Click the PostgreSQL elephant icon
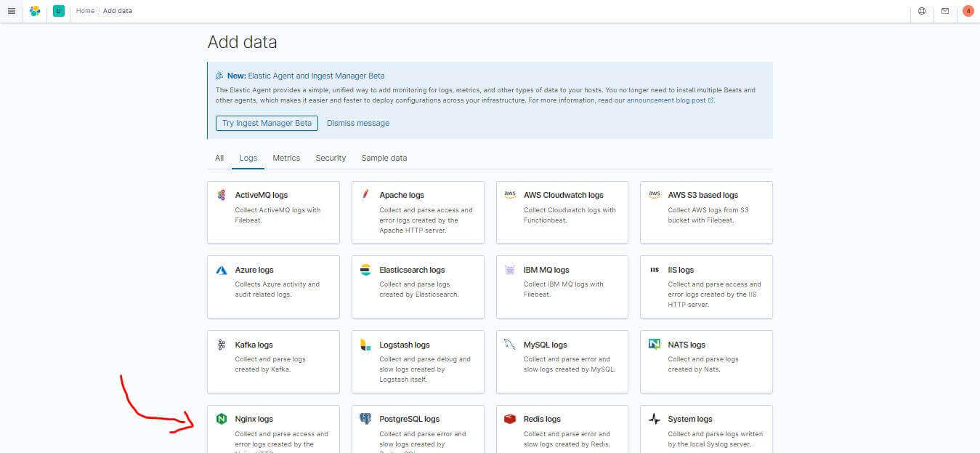This screenshot has height=453, width=980. [x=365, y=419]
